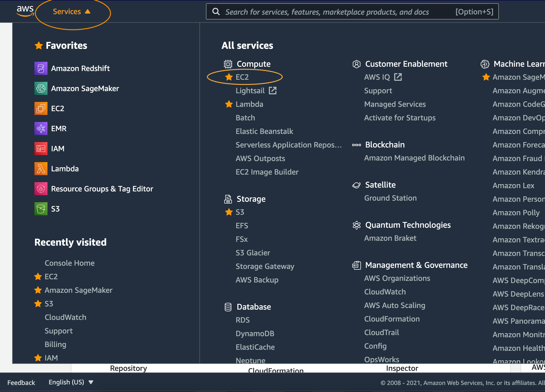Click the orange Lambda icon in Favorites
Viewport: 545px width, 392px height.
tap(41, 169)
